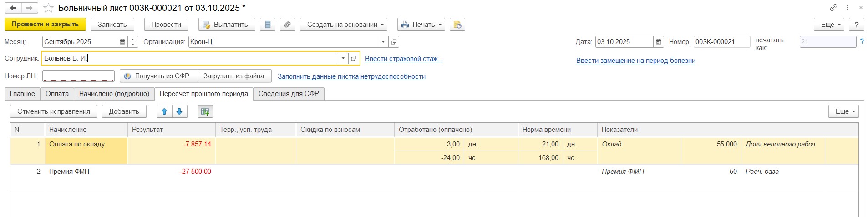Switch to Начислено (подробно) tab
This screenshot has width=868, height=217.
pos(114,94)
